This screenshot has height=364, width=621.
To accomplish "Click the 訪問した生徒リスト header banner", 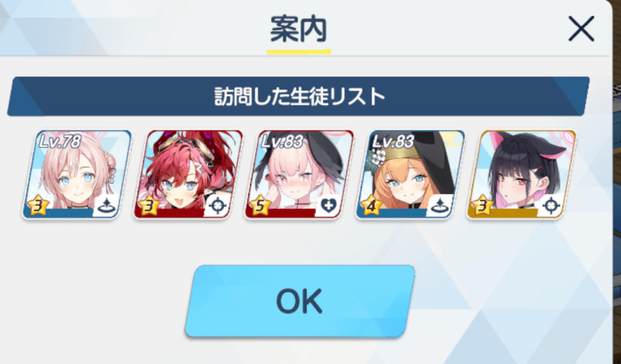I will tap(298, 96).
